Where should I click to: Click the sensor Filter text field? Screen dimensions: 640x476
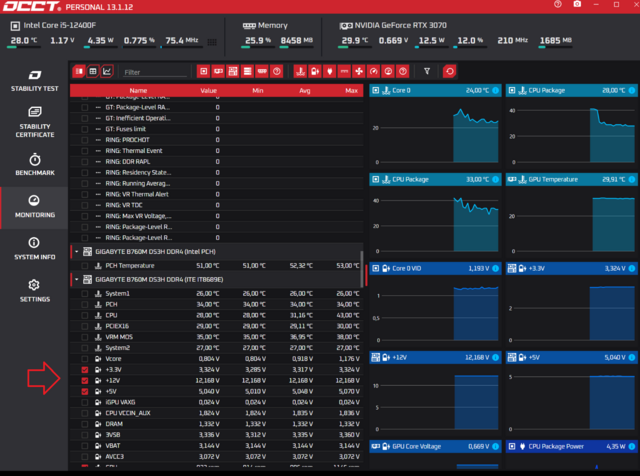coord(154,72)
